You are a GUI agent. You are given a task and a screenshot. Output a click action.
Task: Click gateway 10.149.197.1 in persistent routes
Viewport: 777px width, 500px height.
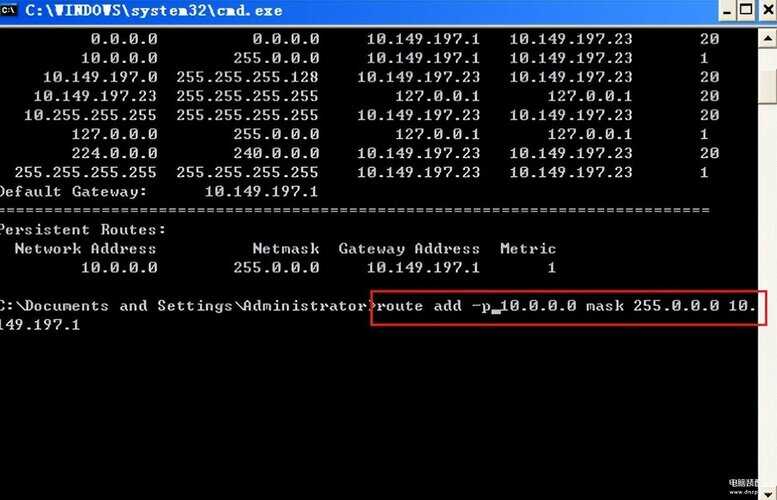tap(423, 268)
